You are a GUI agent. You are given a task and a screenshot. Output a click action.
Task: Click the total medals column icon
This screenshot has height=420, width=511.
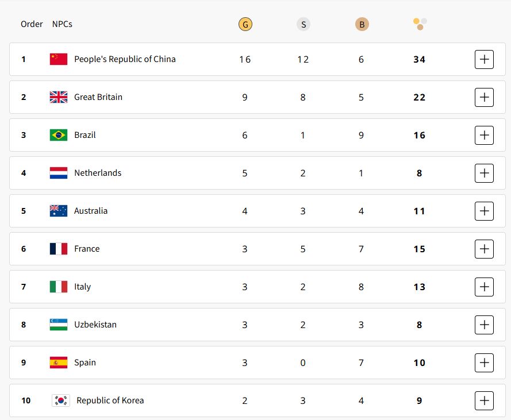(420, 24)
